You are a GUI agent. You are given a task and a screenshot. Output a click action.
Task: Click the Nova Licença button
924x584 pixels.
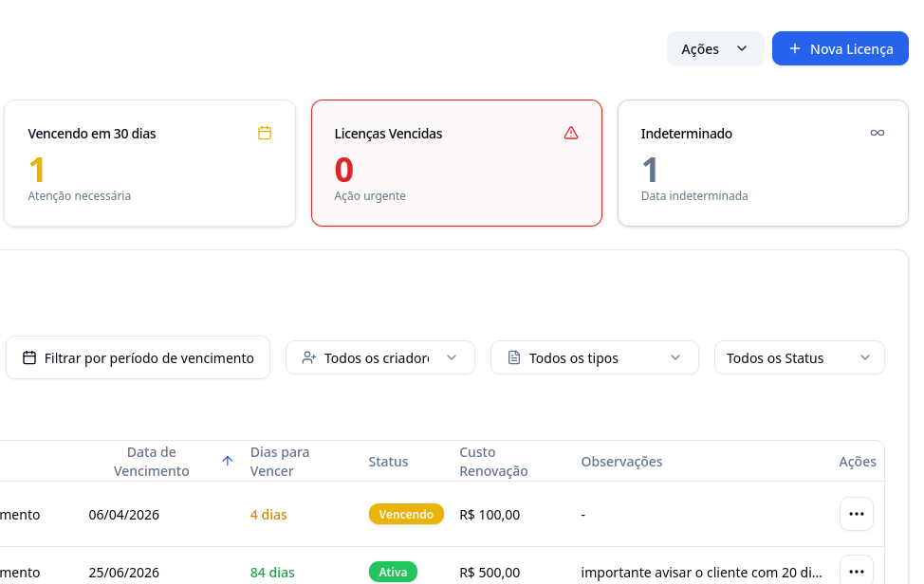coord(841,48)
